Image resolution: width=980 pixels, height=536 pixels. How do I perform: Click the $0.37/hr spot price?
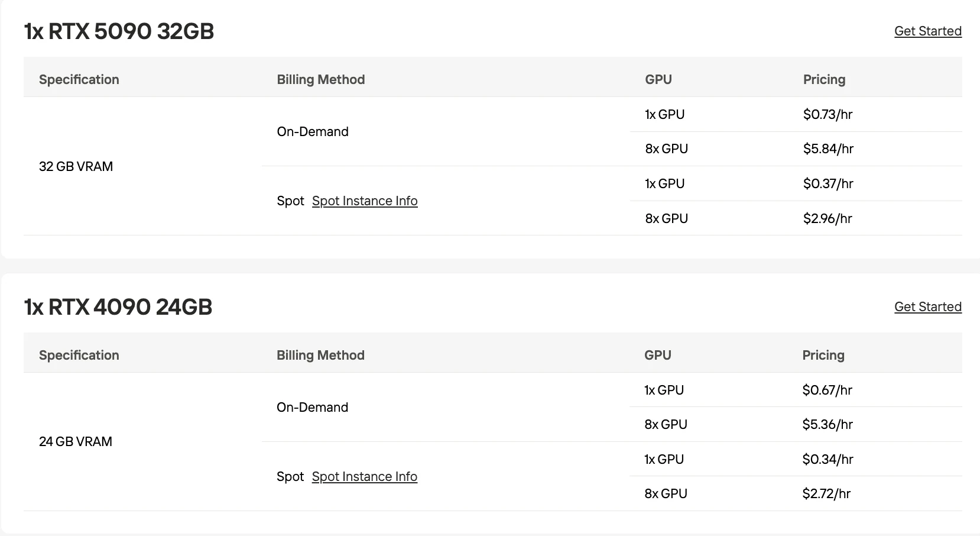tap(828, 183)
